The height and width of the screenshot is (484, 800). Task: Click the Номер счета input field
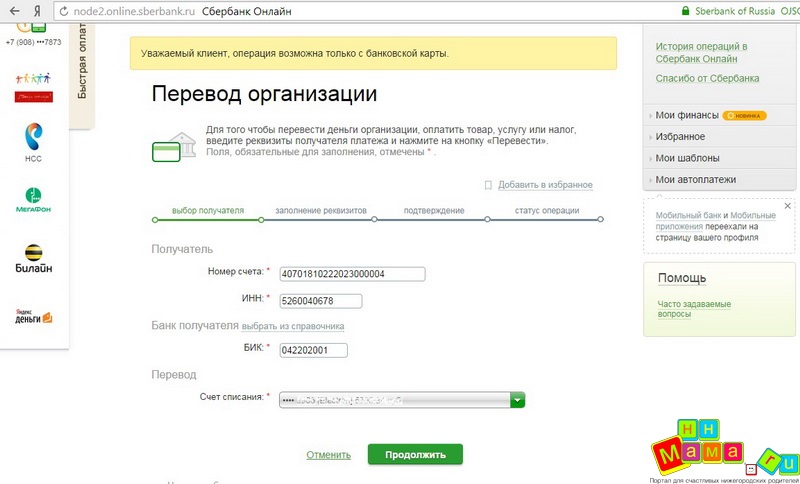pos(353,274)
